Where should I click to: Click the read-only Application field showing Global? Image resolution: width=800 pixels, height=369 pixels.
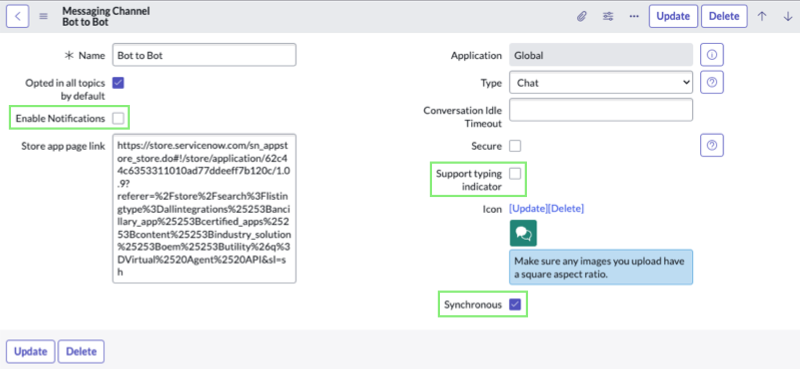tap(601, 55)
